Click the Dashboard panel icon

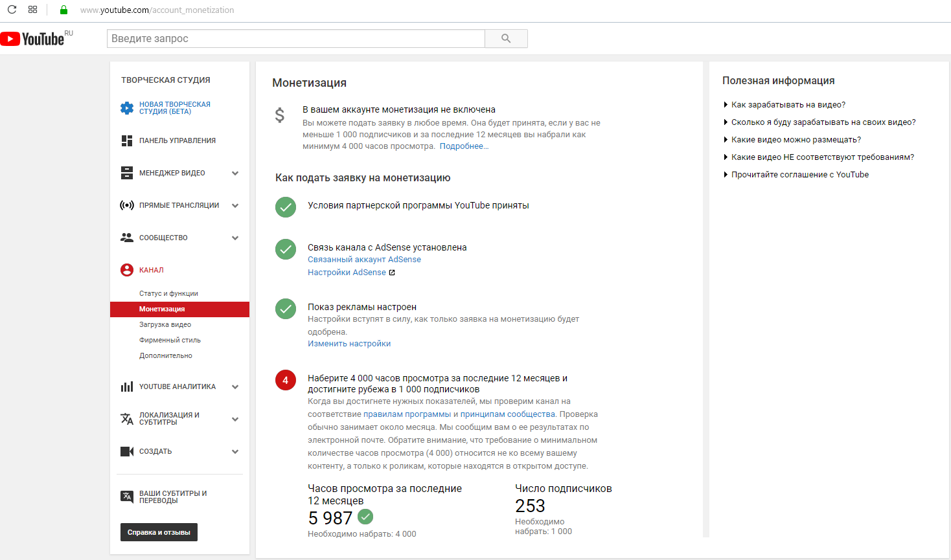(127, 140)
